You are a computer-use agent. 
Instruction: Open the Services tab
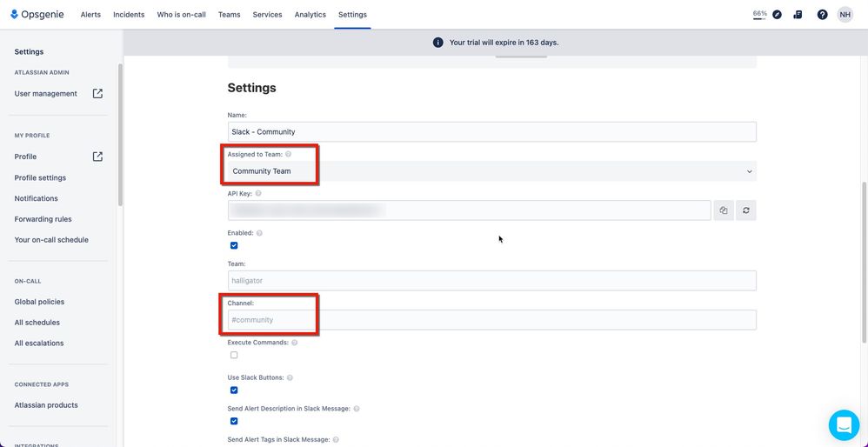click(x=267, y=15)
